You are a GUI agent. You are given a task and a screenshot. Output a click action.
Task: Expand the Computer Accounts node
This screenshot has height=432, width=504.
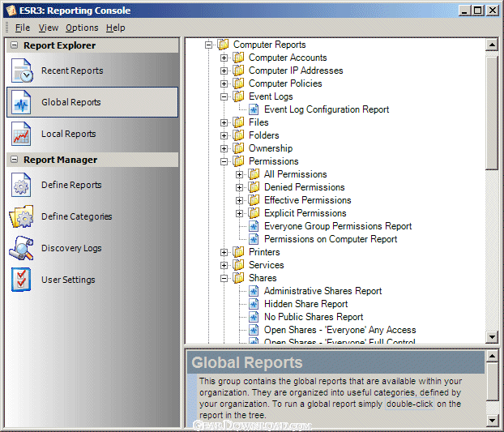coord(224,58)
